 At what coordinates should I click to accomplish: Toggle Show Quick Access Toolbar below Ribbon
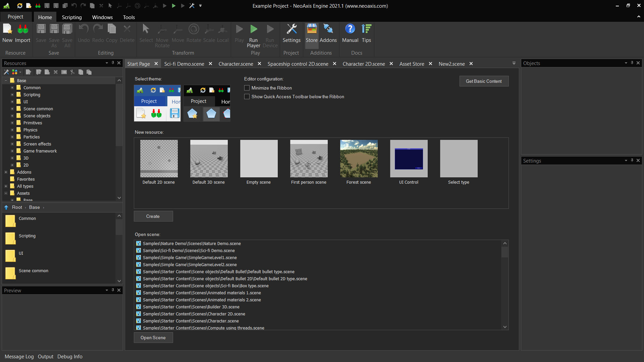tap(247, 97)
